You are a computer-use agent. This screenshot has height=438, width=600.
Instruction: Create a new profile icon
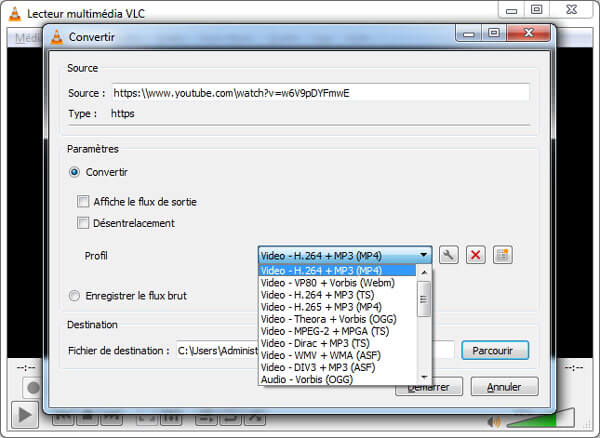coord(503,255)
